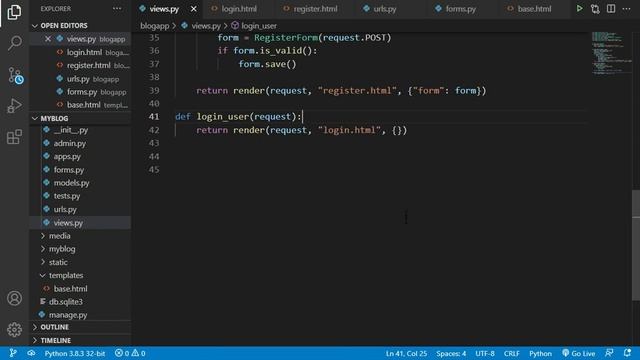Expand the media folder
Image resolution: width=640 pixels, height=360 pixels.
click(x=60, y=236)
